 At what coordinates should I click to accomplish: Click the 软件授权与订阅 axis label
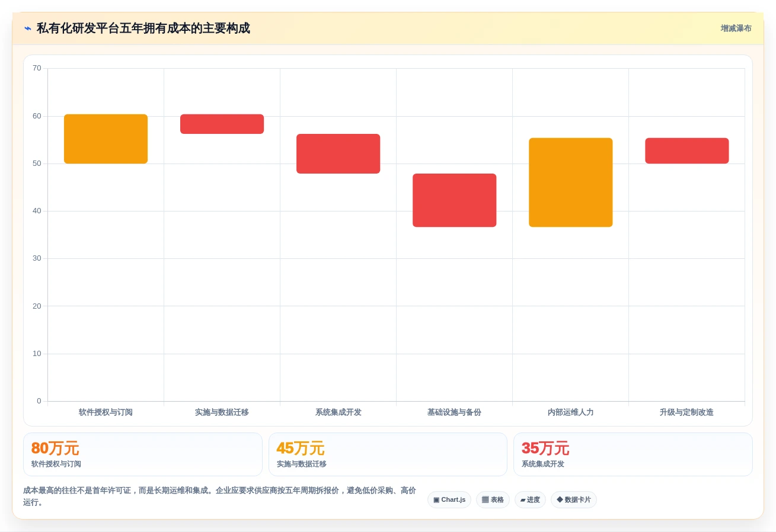(106, 412)
